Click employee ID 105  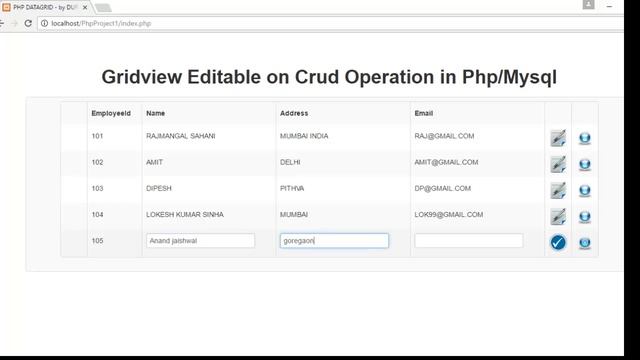(97, 240)
